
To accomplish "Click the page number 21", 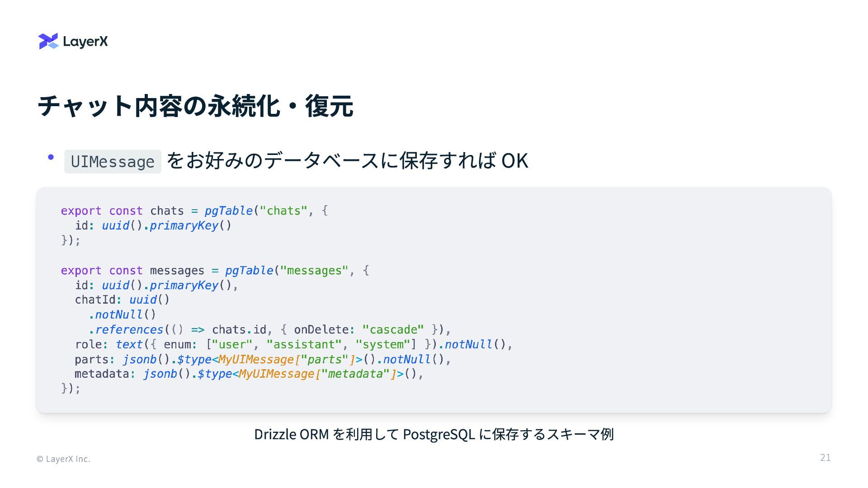I will [825, 458].
